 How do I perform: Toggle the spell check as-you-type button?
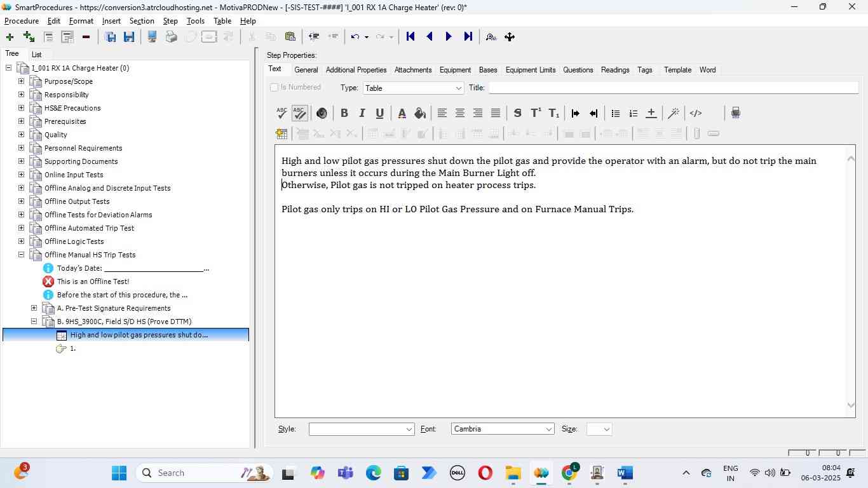[x=299, y=113]
